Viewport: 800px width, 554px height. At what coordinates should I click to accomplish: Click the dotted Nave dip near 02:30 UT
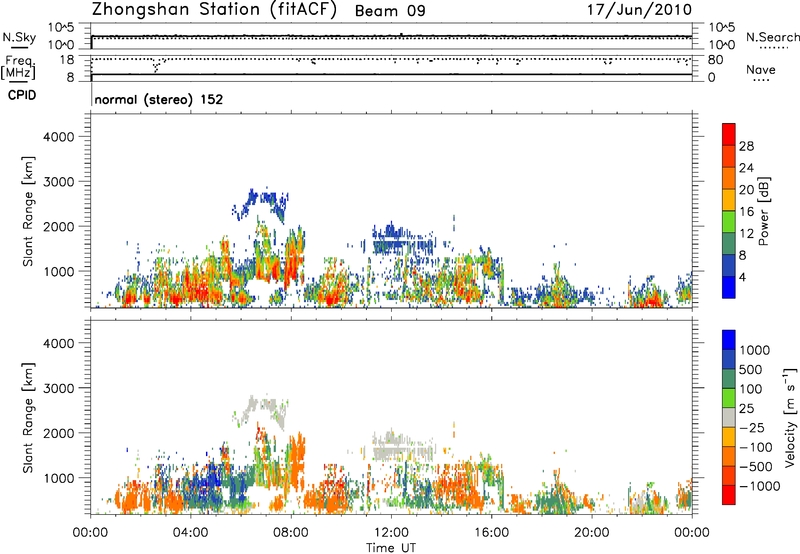point(156,66)
